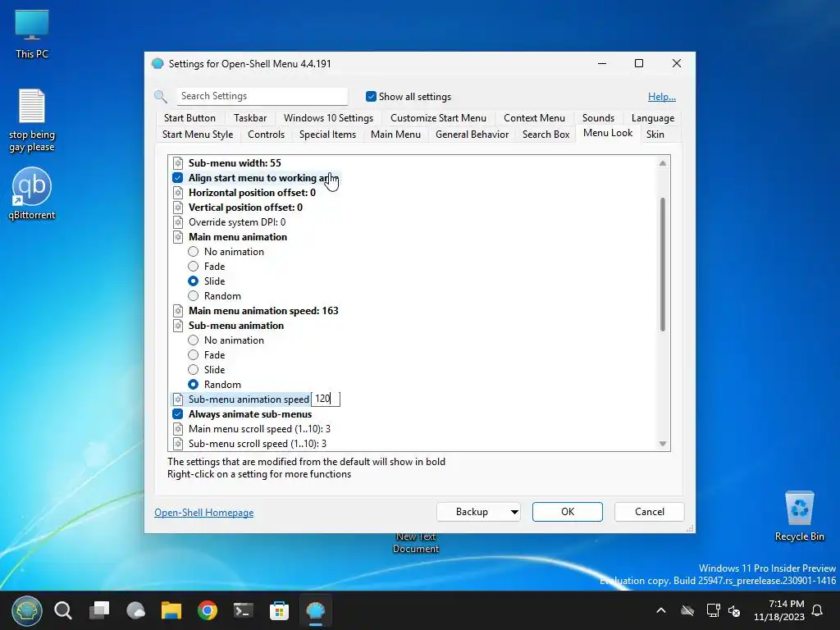Viewport: 840px width, 630px height.
Task: Click the Cancel button
Action: tap(650, 512)
